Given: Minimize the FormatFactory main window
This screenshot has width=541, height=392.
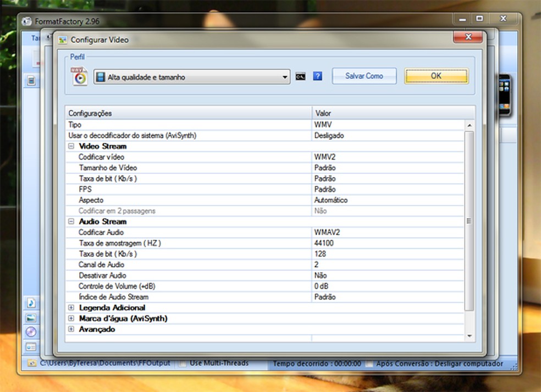Looking at the screenshot, I should 463,19.
